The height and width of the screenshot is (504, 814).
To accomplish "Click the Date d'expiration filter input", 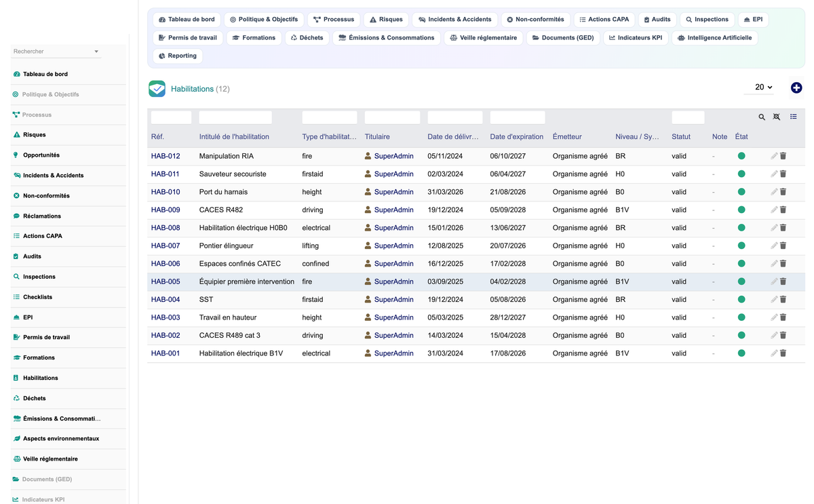I will tap(518, 117).
